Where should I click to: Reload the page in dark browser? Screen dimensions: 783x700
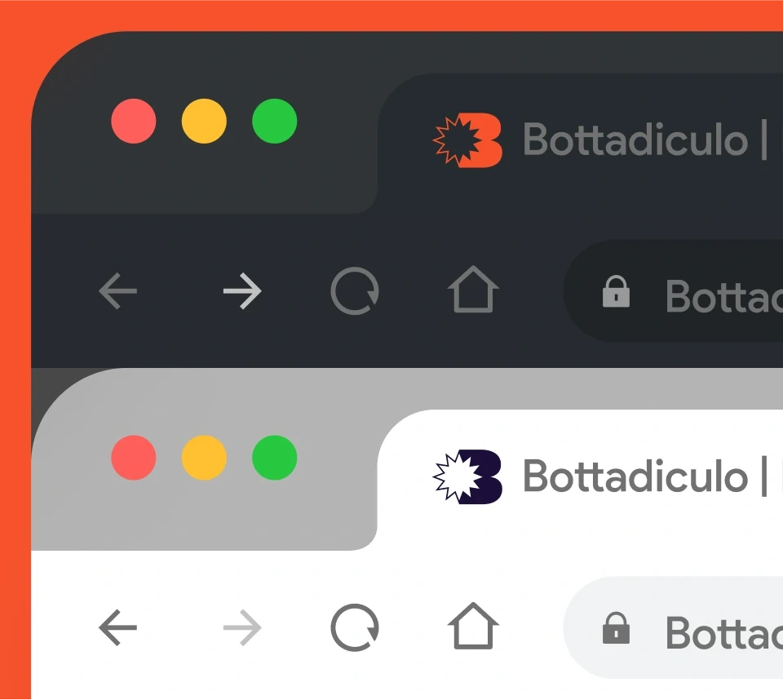[355, 290]
